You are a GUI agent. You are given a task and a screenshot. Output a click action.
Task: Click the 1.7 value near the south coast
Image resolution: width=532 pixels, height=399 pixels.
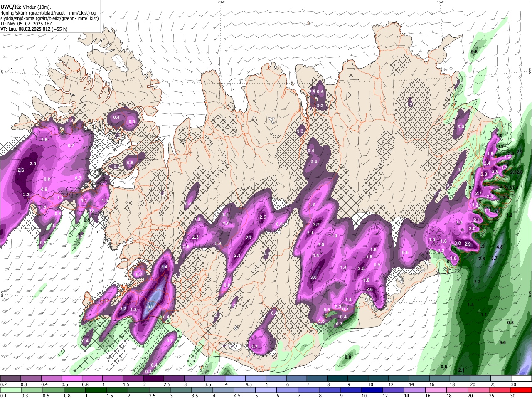coord(254,347)
